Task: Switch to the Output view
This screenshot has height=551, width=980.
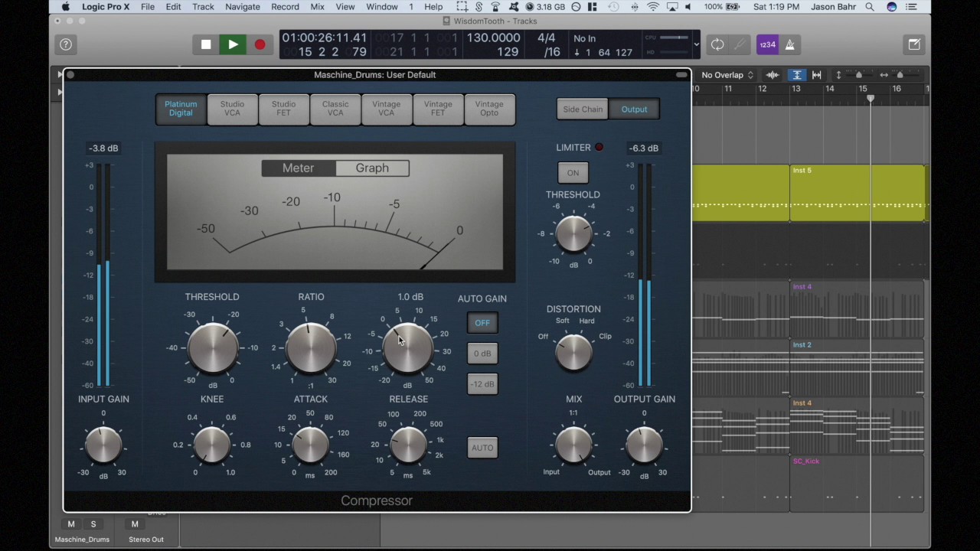Action: click(x=634, y=109)
